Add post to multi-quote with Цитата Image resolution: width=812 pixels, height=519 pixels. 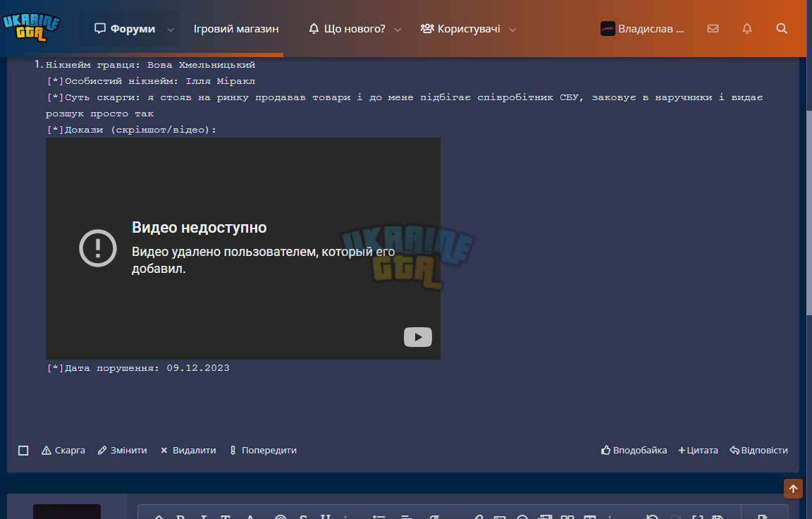(x=698, y=451)
